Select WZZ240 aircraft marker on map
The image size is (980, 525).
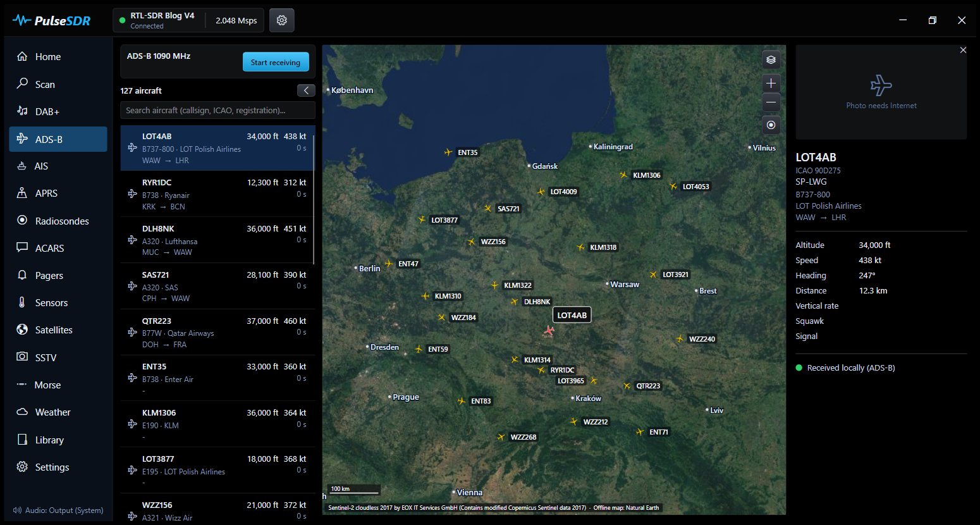coord(680,339)
